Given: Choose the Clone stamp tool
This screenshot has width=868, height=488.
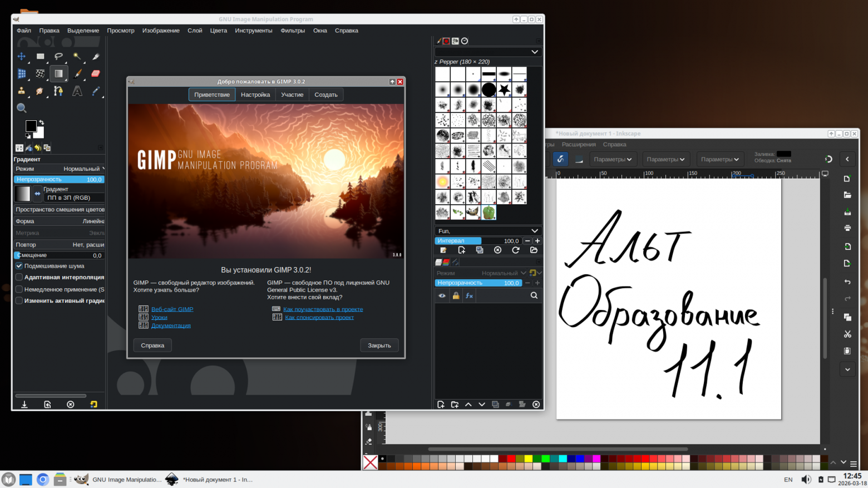Looking at the screenshot, I should pos(22,91).
